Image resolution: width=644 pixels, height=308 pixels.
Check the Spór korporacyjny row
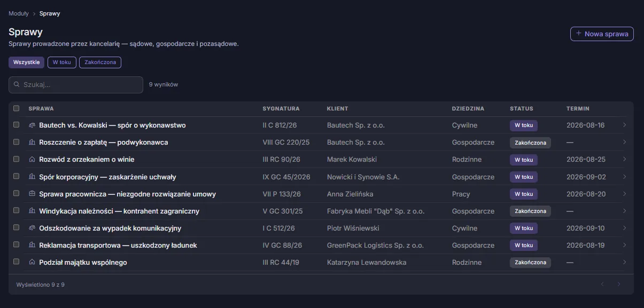pos(16,177)
